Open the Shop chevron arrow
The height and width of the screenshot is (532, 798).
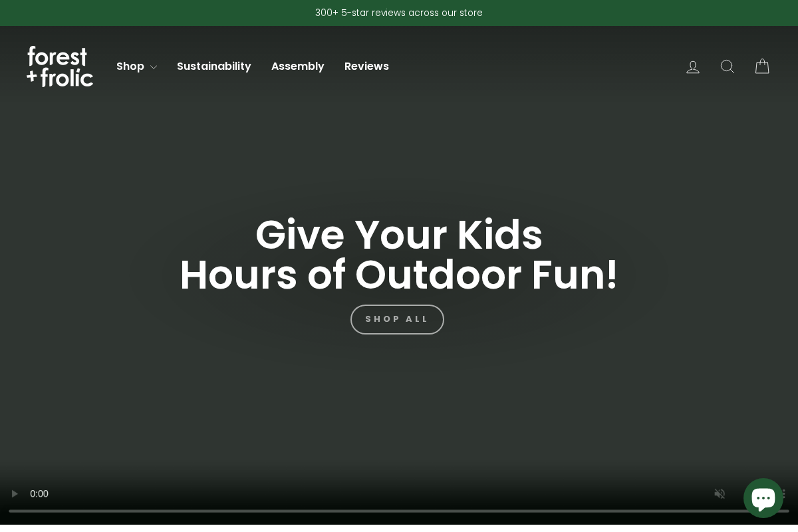(154, 67)
